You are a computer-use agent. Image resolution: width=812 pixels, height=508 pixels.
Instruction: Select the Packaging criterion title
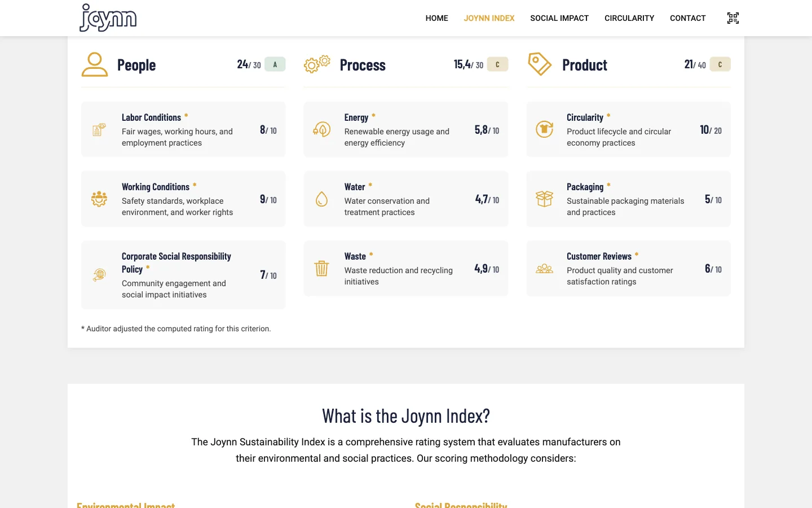click(x=585, y=187)
